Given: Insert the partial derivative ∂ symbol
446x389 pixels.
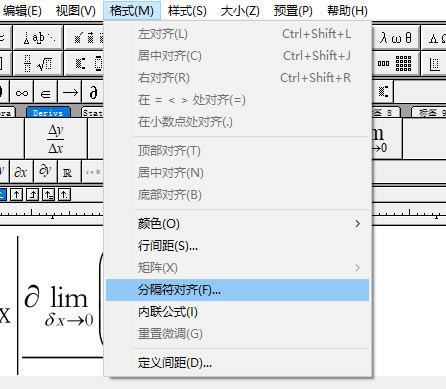Looking at the screenshot, I should (x=93, y=92).
